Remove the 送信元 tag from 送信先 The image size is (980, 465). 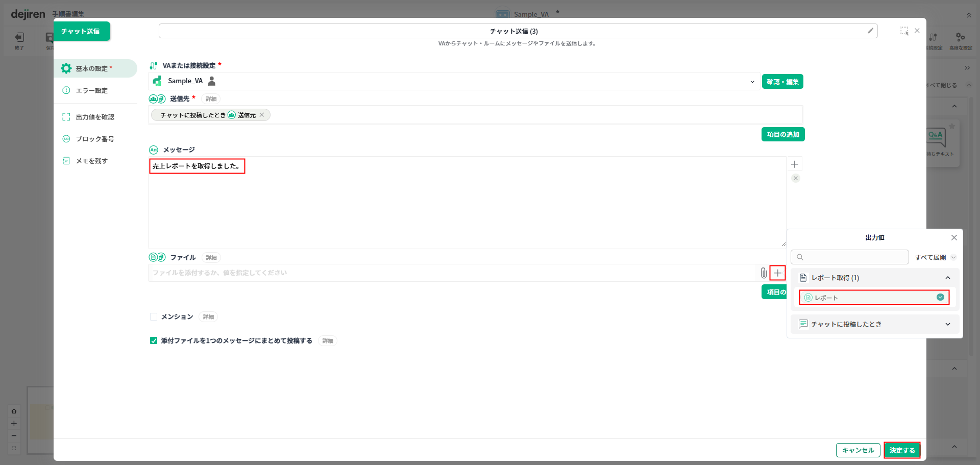click(262, 115)
